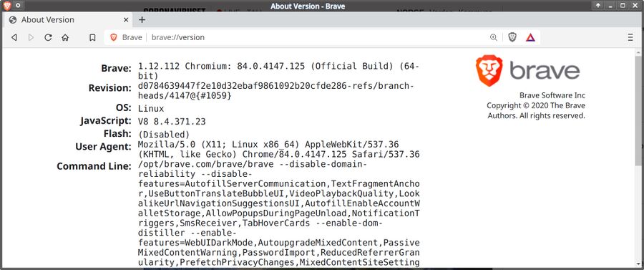
Task: Click the forward navigation arrow
Action: tap(31, 37)
